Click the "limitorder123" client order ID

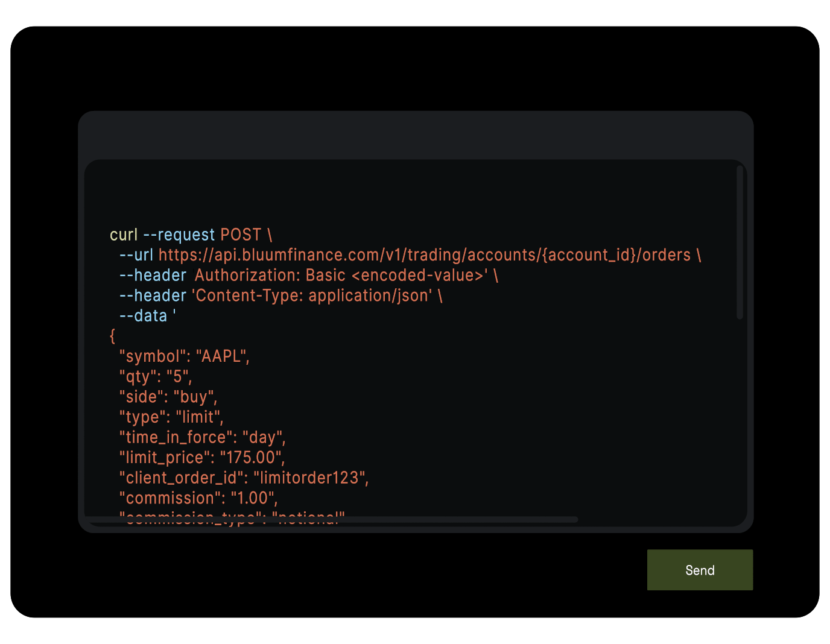point(309,478)
